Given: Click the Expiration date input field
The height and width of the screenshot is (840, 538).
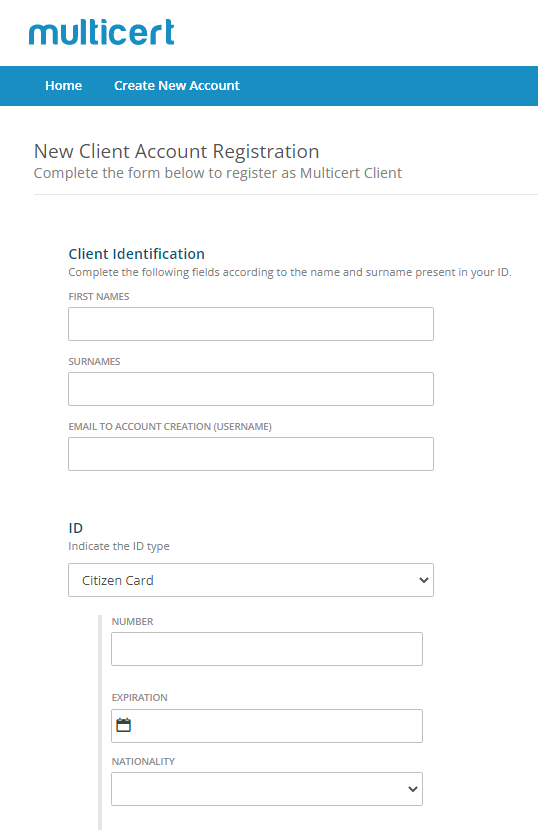Looking at the screenshot, I should coord(267,726).
